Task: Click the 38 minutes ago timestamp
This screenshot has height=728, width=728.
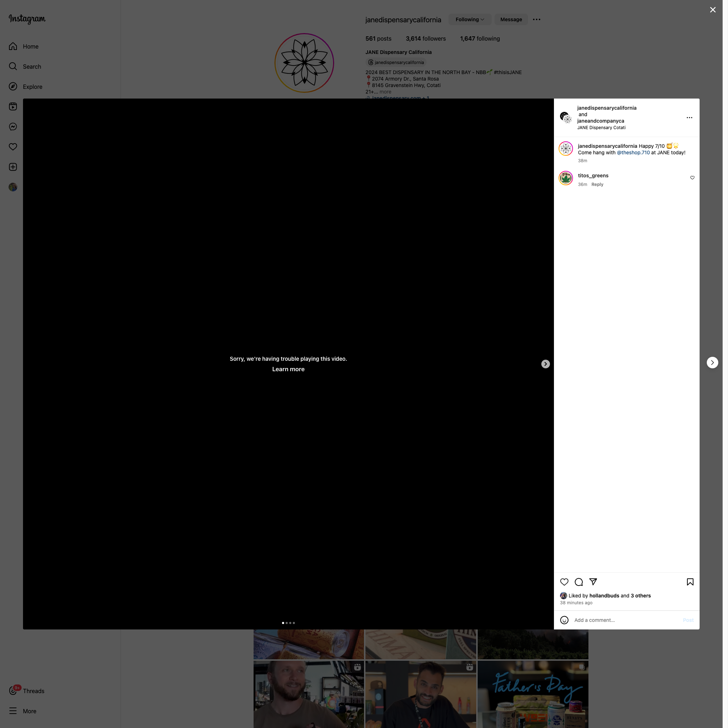Action: (576, 603)
